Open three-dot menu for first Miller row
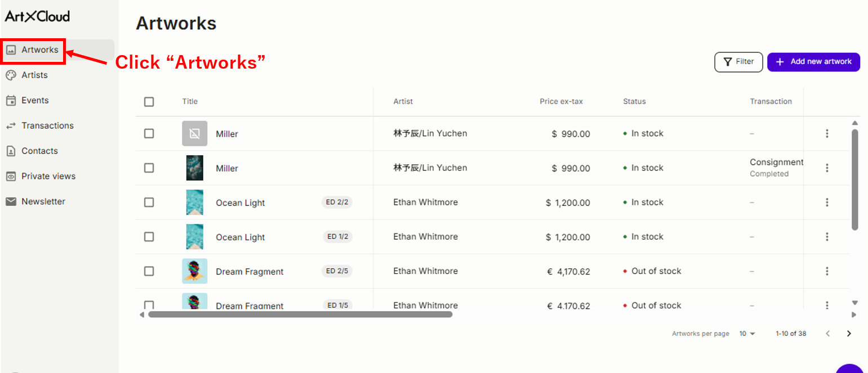868x373 pixels. click(827, 133)
